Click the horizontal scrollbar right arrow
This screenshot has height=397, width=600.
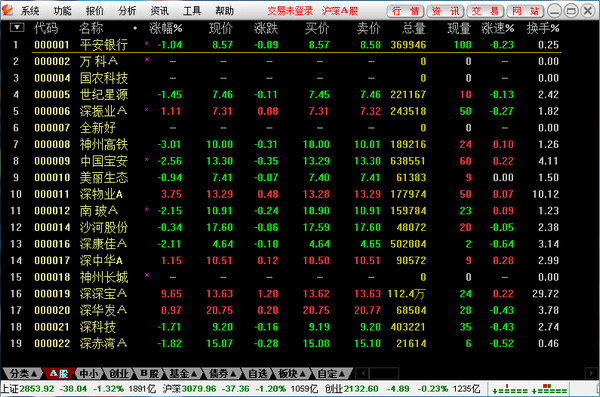591,373
